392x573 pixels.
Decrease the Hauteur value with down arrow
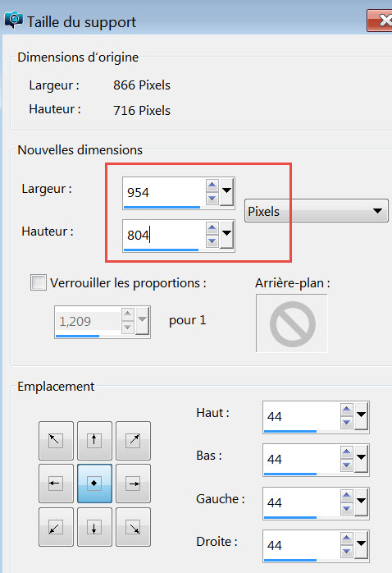point(212,241)
